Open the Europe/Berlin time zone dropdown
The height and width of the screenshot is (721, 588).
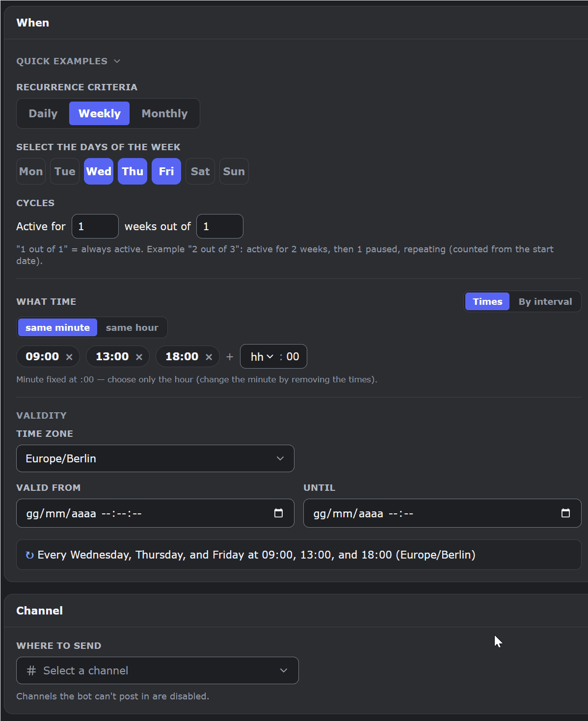click(155, 458)
